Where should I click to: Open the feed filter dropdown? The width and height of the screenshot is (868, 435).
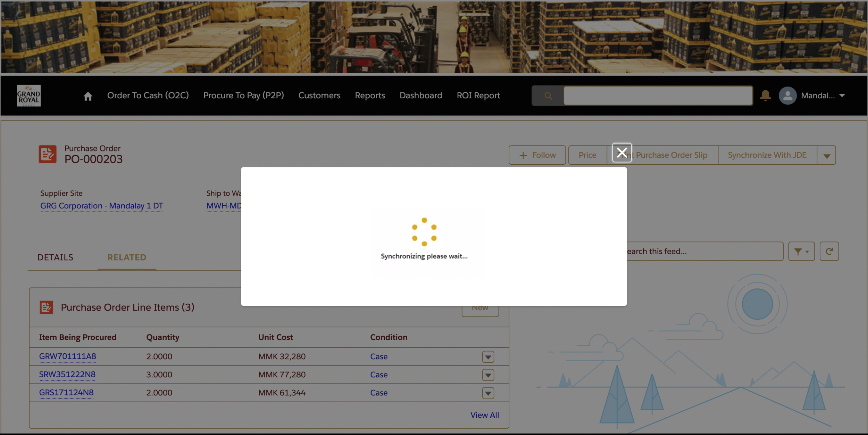[801, 251]
